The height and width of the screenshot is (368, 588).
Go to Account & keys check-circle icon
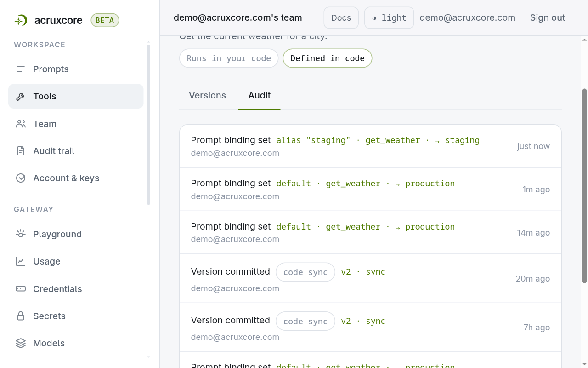click(x=21, y=178)
